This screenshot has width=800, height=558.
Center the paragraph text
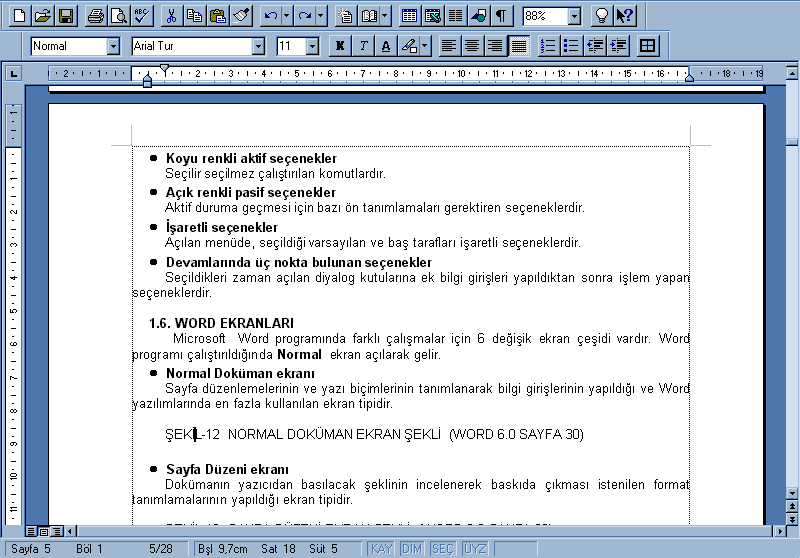pyautogui.click(x=472, y=46)
